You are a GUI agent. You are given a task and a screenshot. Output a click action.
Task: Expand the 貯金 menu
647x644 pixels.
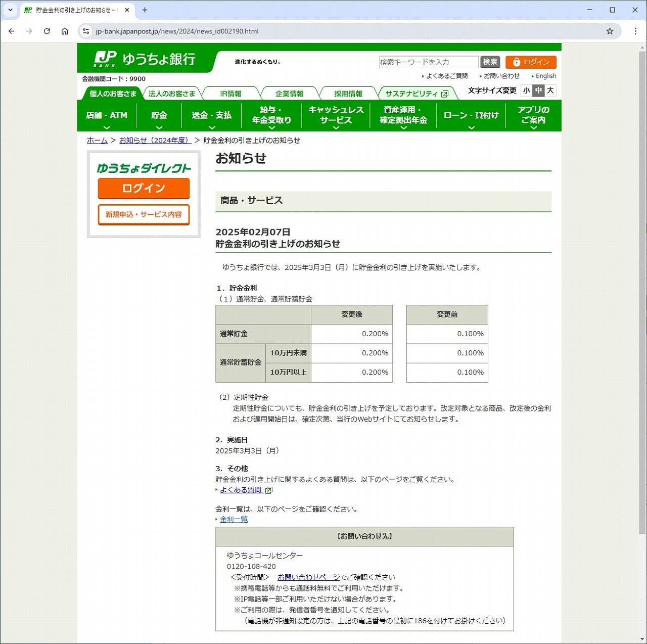(x=159, y=116)
